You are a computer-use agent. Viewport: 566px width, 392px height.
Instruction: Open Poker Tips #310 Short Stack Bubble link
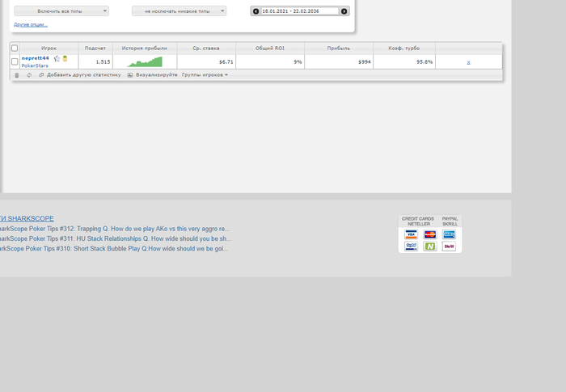114,249
